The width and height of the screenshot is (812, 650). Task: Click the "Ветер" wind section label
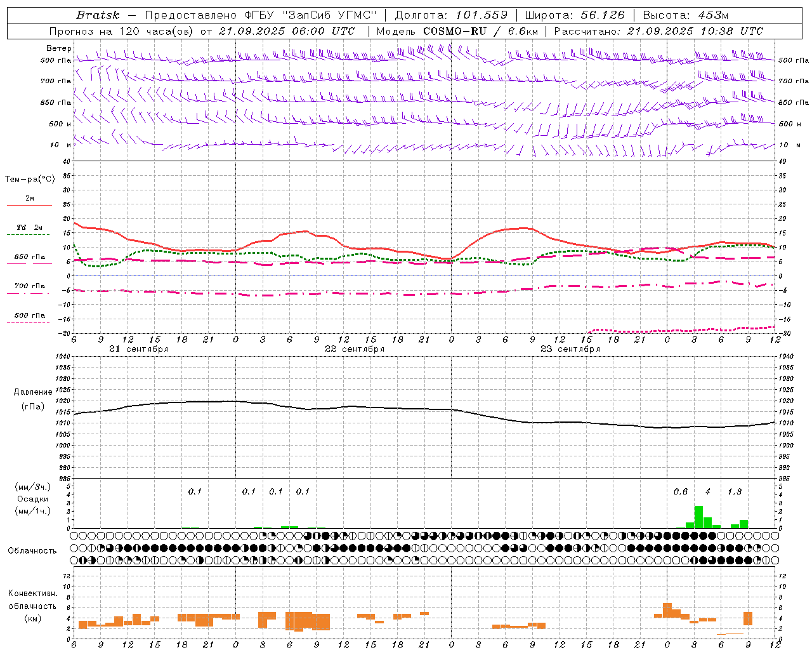click(59, 48)
